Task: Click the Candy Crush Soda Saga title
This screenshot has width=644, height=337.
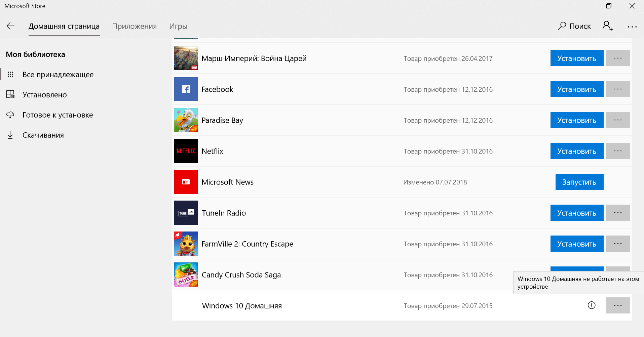Action: (241, 275)
